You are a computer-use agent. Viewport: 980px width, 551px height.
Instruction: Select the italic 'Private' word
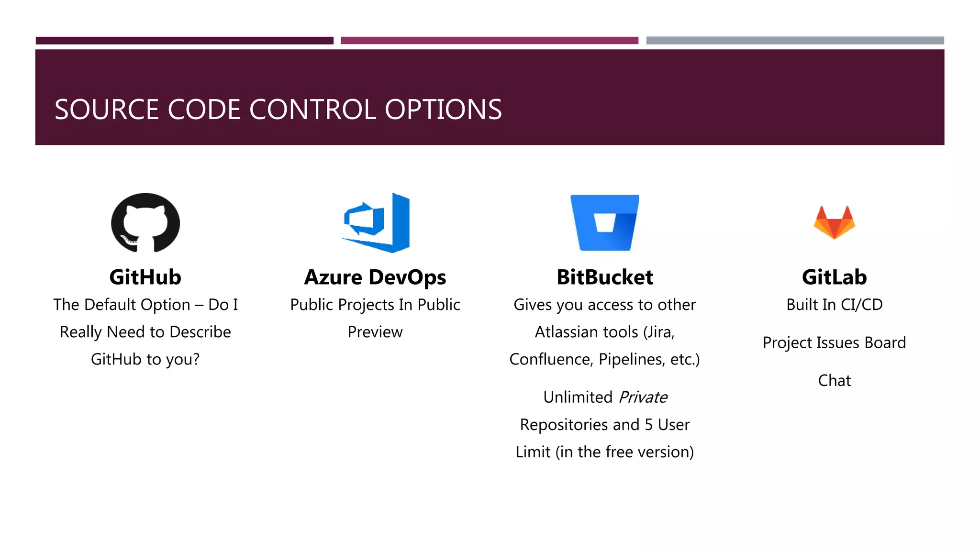pos(643,397)
